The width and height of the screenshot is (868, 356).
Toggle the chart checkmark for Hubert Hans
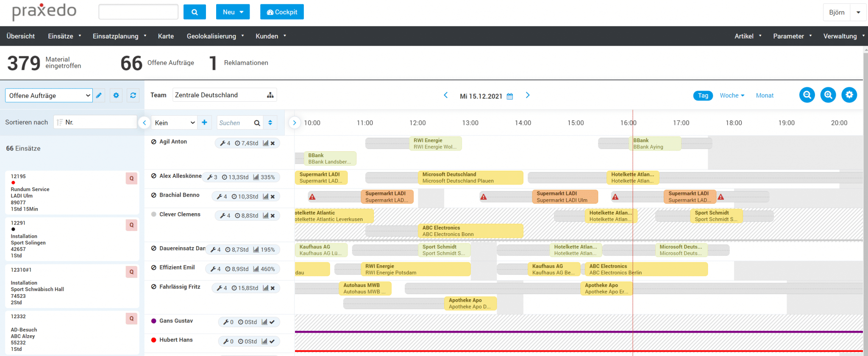coord(268,342)
